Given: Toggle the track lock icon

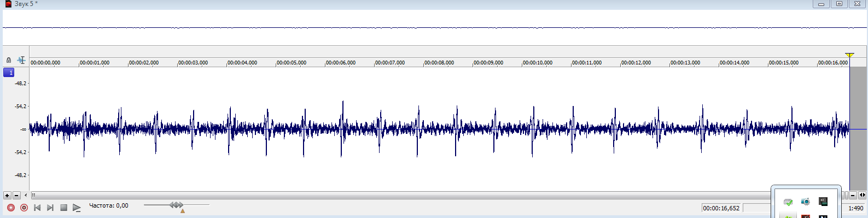Looking at the screenshot, I should [9, 60].
